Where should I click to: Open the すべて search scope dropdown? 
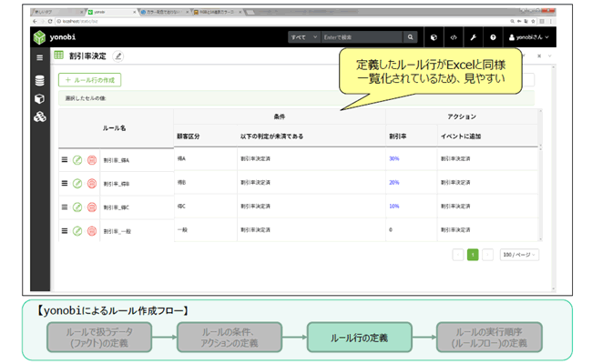coord(304,37)
